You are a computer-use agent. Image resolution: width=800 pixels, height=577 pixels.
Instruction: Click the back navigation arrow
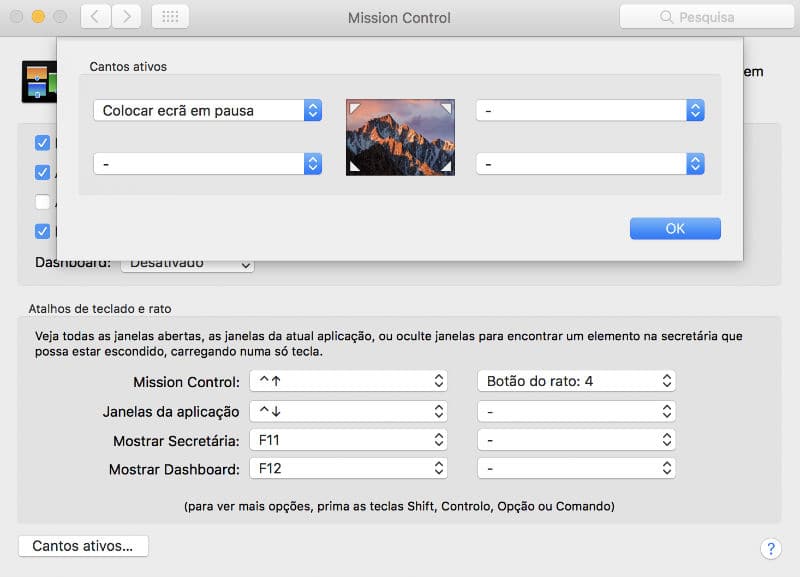[x=95, y=17]
